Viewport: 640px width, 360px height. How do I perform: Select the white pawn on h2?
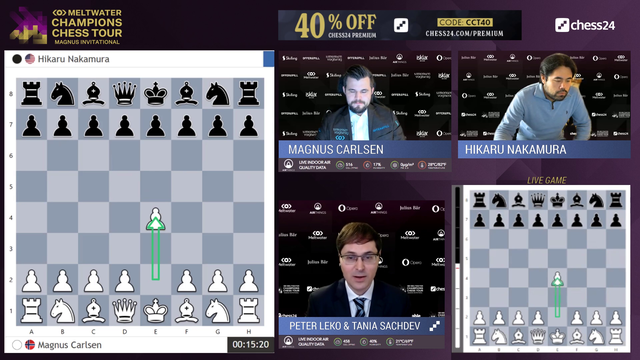[249, 280]
